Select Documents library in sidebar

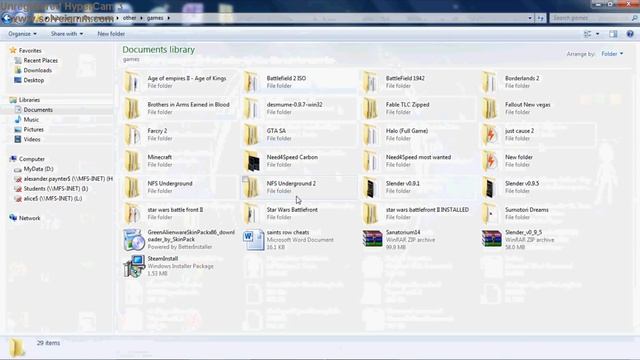coord(38,110)
